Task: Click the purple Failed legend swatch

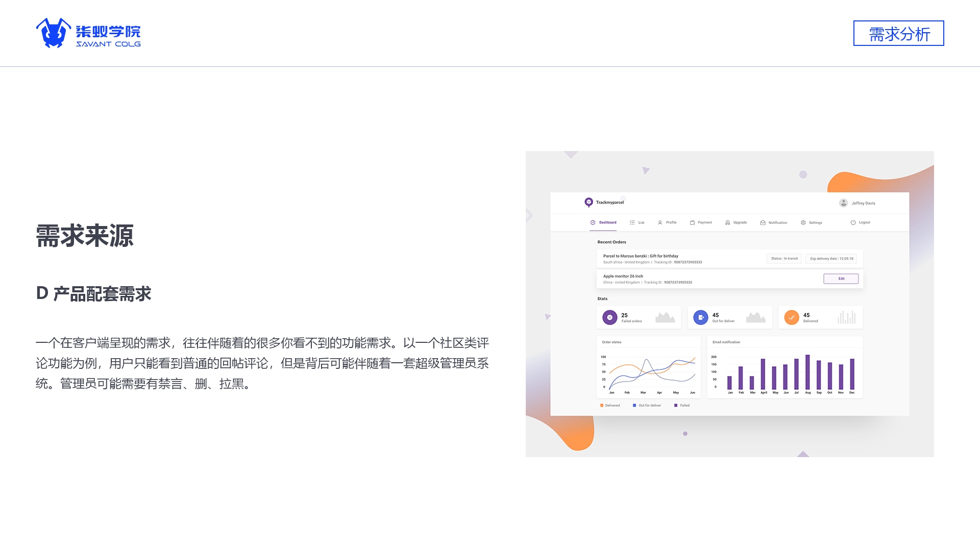Action: point(676,406)
